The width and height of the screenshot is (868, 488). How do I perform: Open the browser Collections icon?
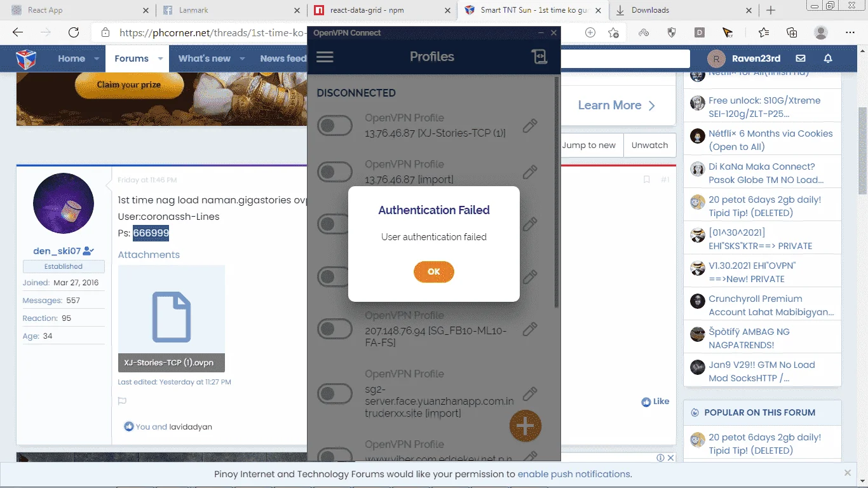click(x=792, y=32)
